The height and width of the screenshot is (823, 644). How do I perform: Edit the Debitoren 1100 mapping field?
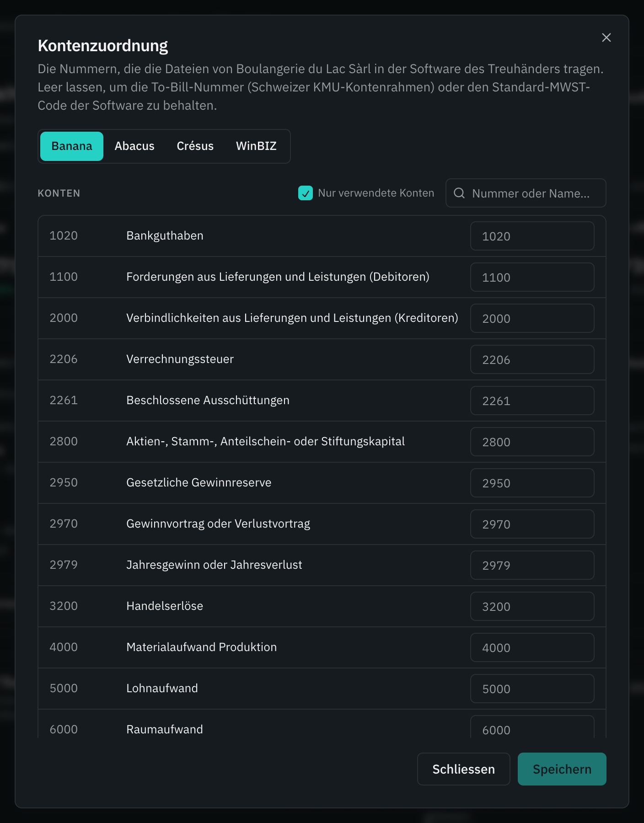[x=532, y=277]
